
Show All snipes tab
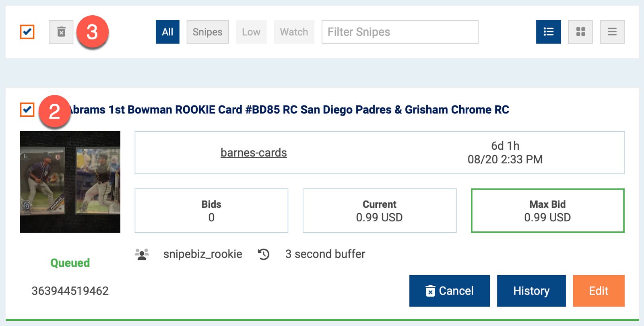coord(167,32)
